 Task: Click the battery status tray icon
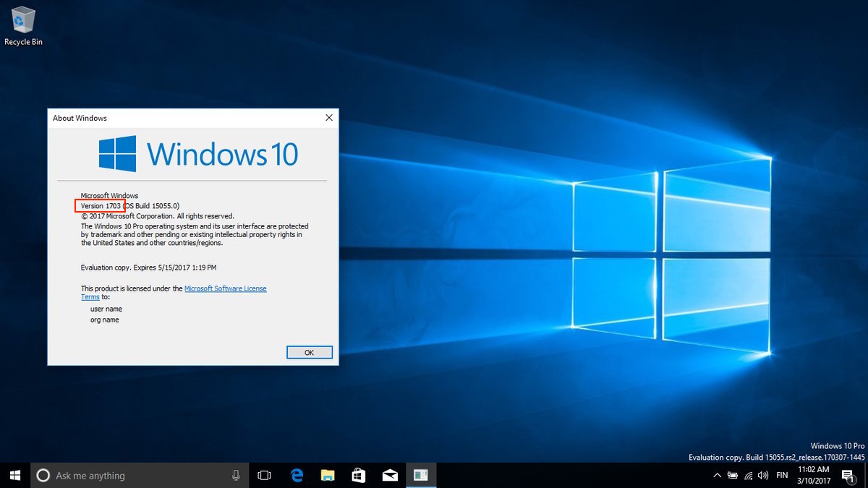coord(733,475)
